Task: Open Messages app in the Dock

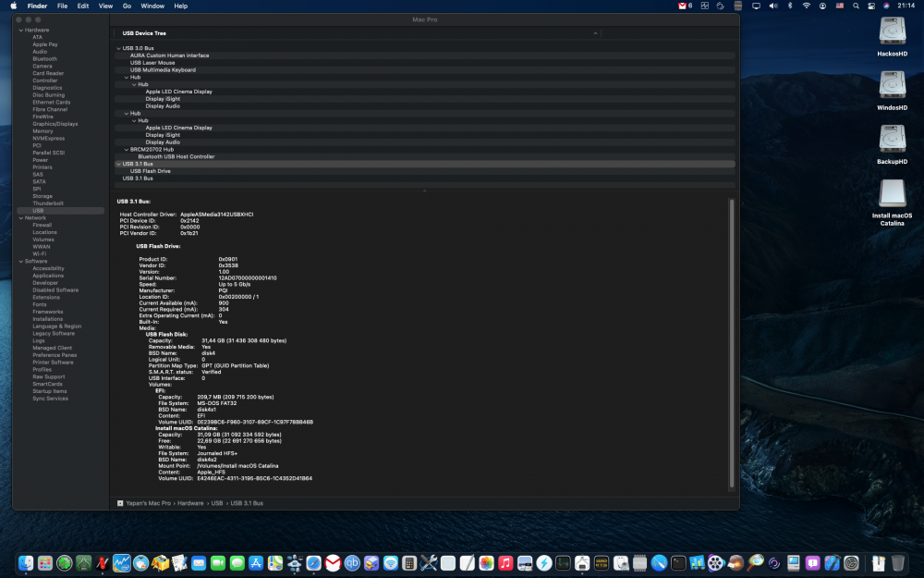Action: click(x=237, y=563)
